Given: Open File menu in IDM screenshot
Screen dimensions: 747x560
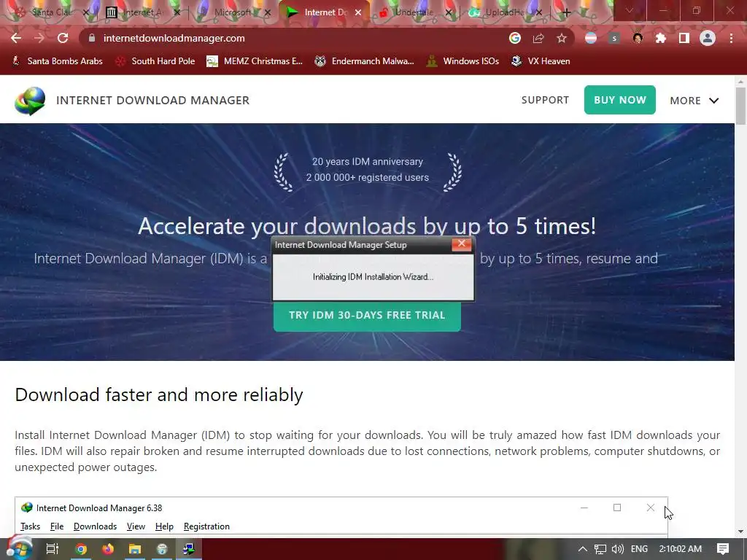Looking at the screenshot, I should click(57, 526).
